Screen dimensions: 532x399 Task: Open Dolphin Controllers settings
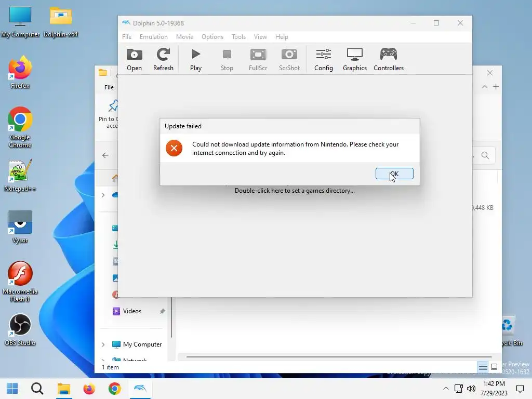(389, 60)
